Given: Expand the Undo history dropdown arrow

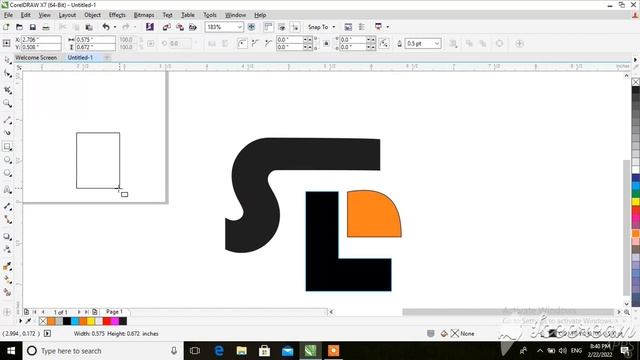Looking at the screenshot, I should 115,27.
